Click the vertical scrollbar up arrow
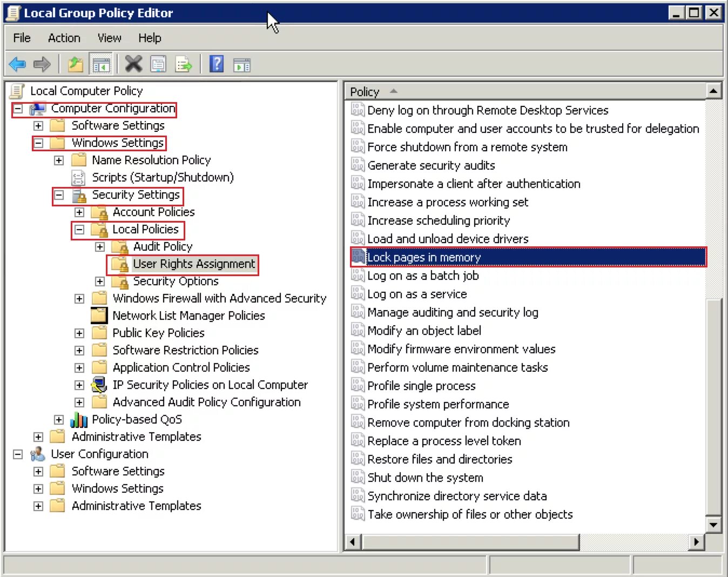Viewport: 728px width, 577px height. click(713, 91)
